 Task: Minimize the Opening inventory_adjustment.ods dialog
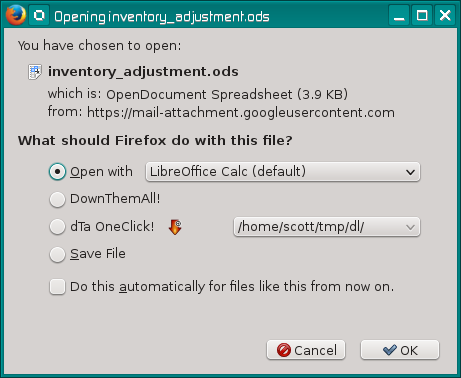point(399,15)
